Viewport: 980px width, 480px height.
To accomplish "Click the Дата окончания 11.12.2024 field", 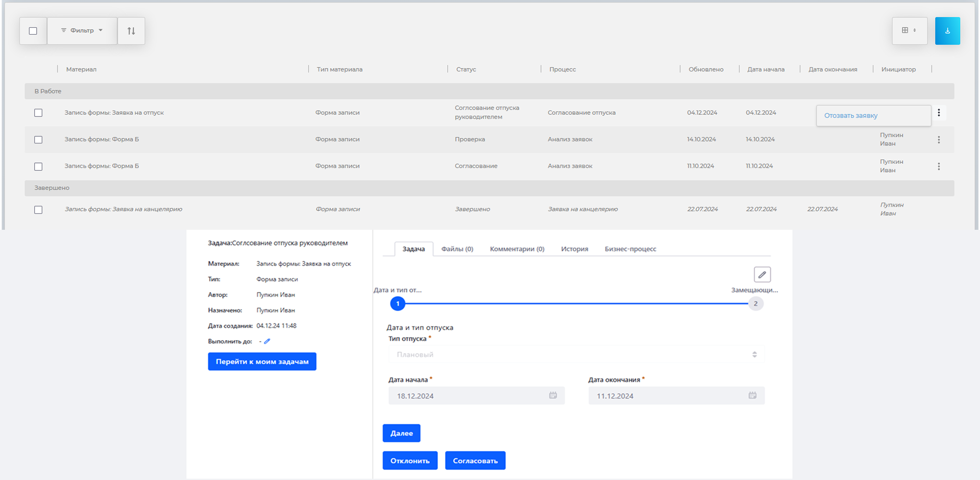I will tap(676, 396).
